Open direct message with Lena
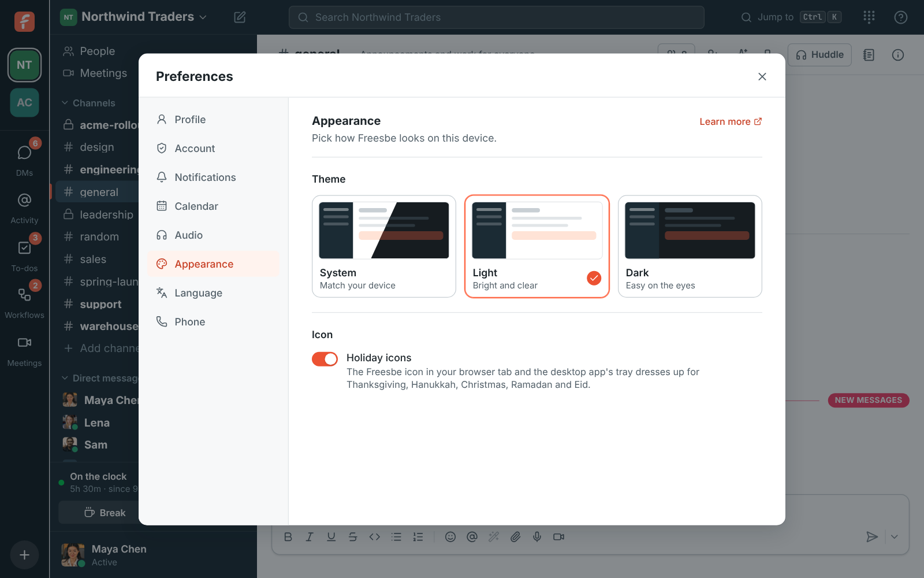The image size is (924, 578). 97,423
